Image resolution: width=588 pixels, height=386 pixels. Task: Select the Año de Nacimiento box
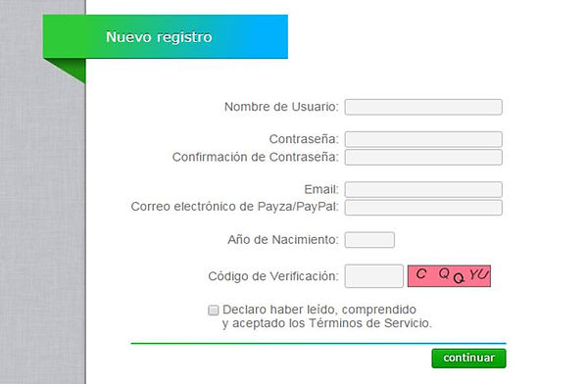coord(369,240)
